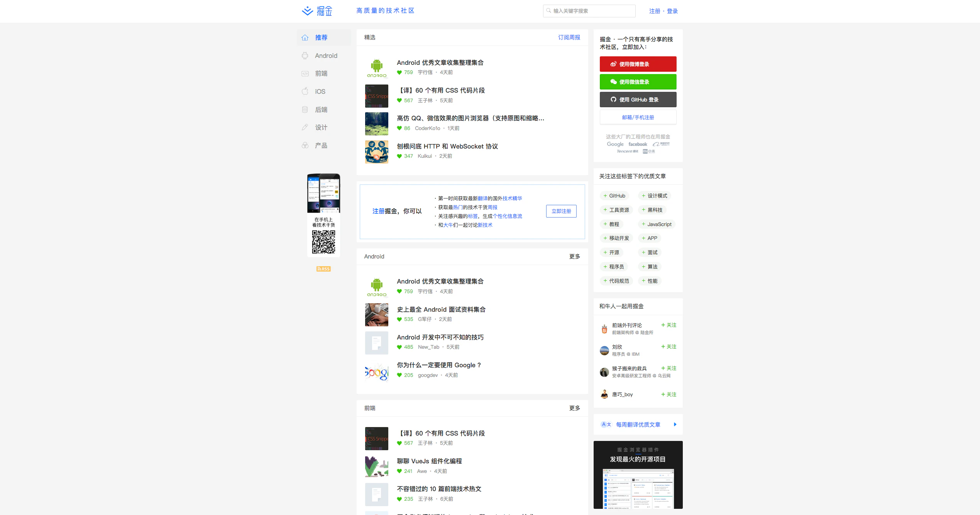Log in with the 使用微博登录 button

pyautogui.click(x=638, y=64)
